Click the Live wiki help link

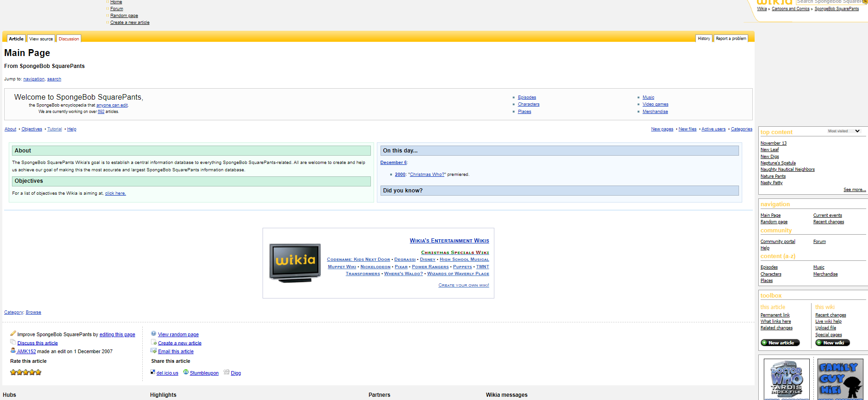point(829,321)
